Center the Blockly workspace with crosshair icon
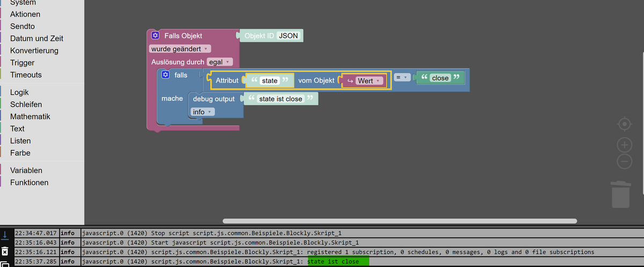 625,124
